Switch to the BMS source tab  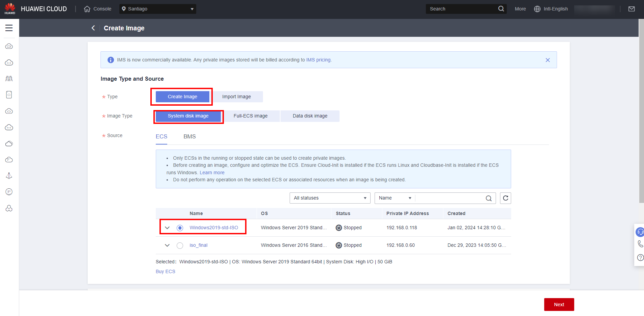pos(189,137)
